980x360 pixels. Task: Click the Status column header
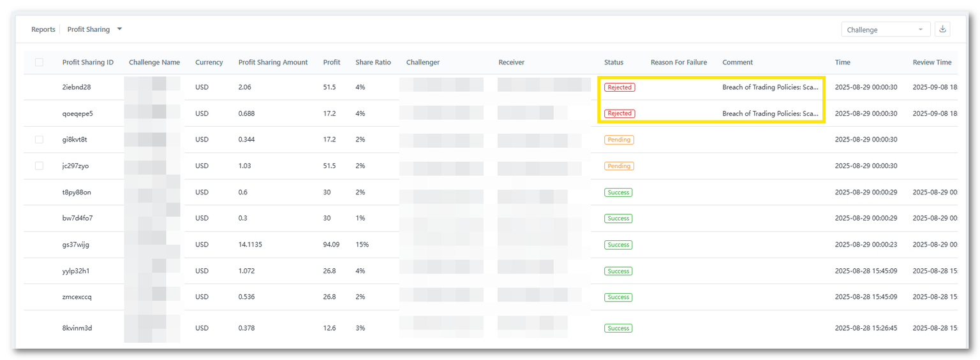[614, 62]
